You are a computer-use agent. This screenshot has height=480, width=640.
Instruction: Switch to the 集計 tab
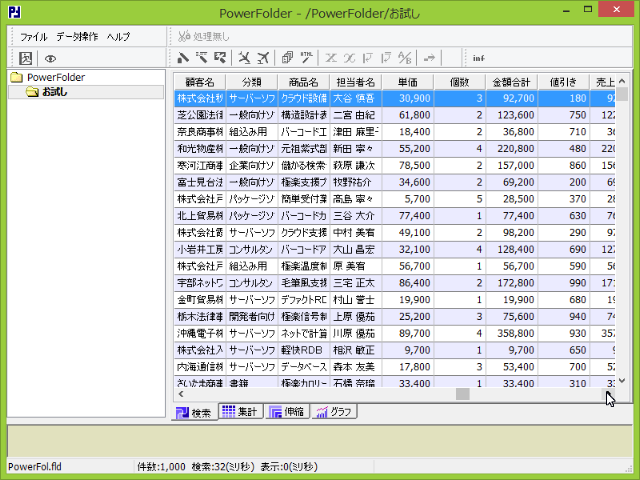[x=239, y=411]
